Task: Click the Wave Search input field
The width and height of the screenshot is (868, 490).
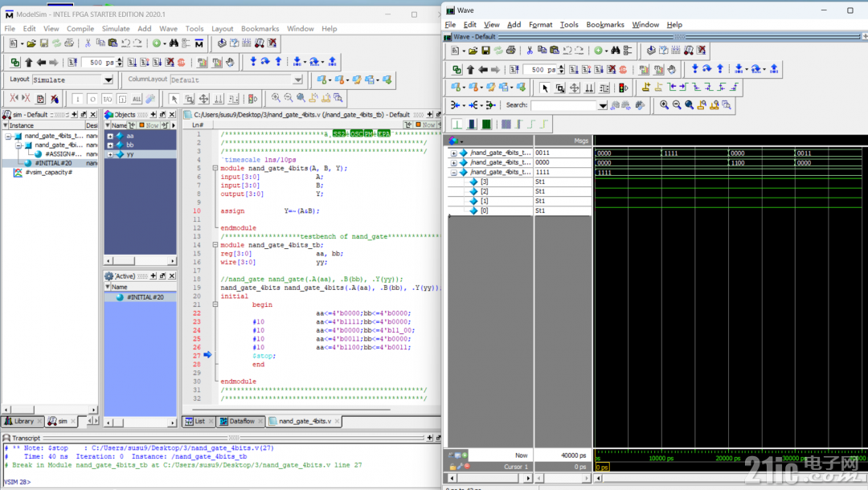Action: pos(564,106)
